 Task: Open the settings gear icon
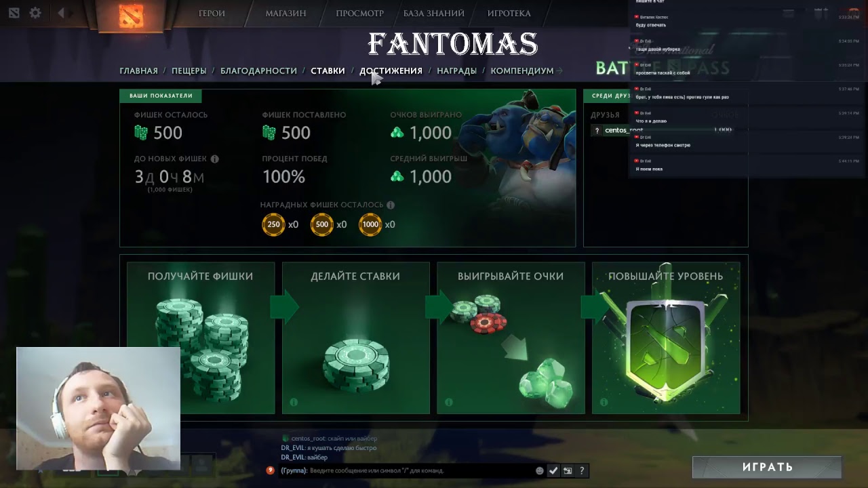click(x=35, y=13)
